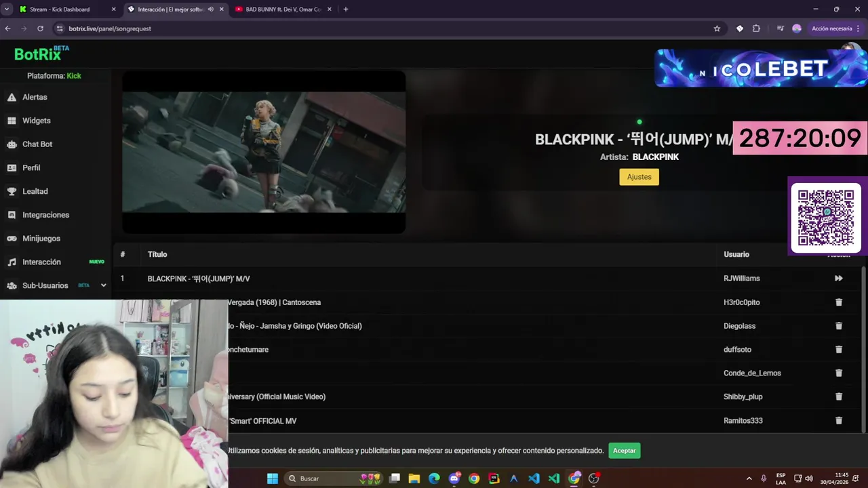This screenshot has width=868, height=488.
Task: Show hidden system tray icons
Action: [x=749, y=479]
